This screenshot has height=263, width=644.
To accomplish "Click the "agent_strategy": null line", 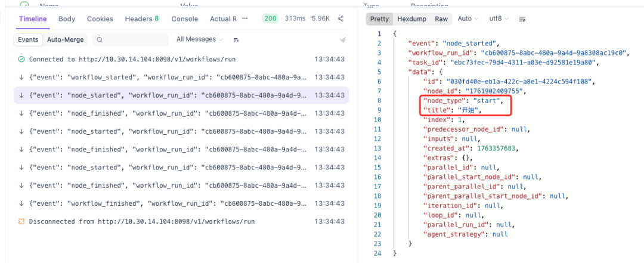I will point(465,234).
